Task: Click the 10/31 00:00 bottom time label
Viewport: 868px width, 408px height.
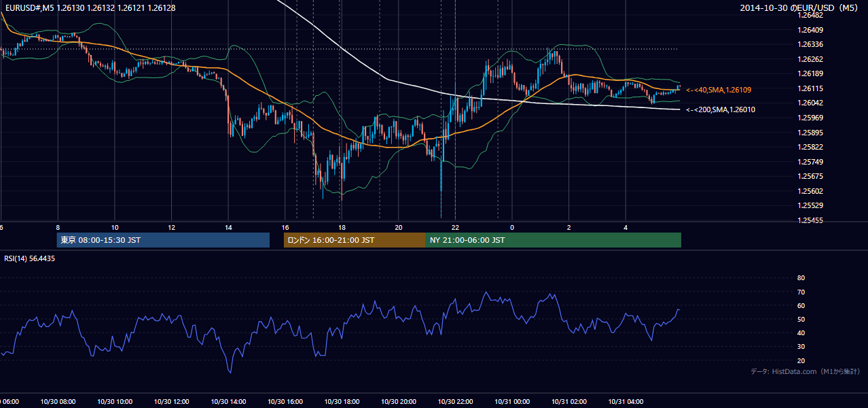Action: click(512, 402)
